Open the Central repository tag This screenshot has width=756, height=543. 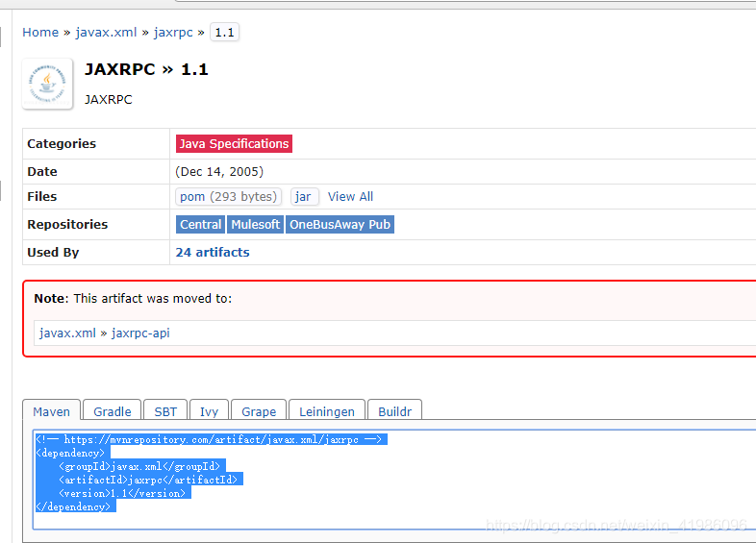click(x=201, y=225)
